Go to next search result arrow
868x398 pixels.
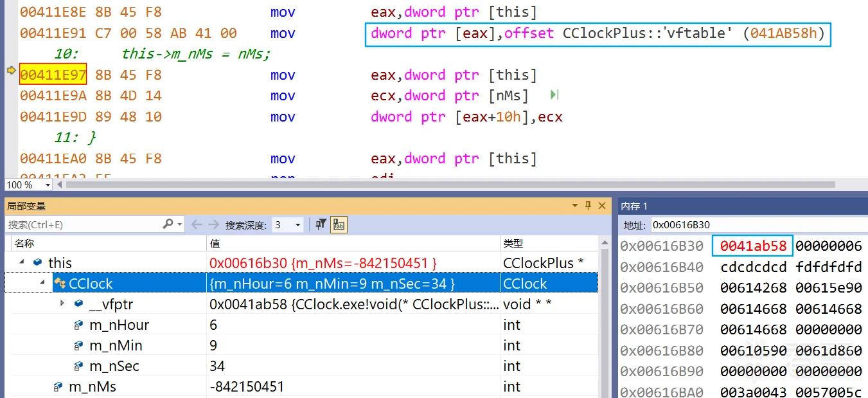(x=213, y=224)
